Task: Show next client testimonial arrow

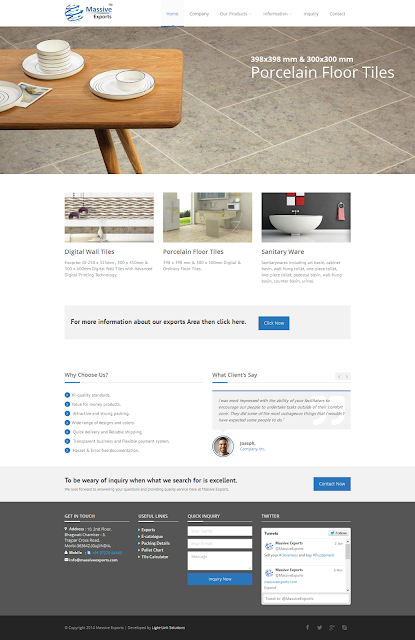Action: tap(347, 376)
